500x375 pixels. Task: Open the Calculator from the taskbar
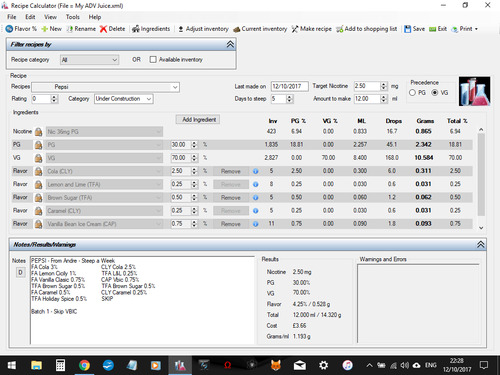pos(60,366)
